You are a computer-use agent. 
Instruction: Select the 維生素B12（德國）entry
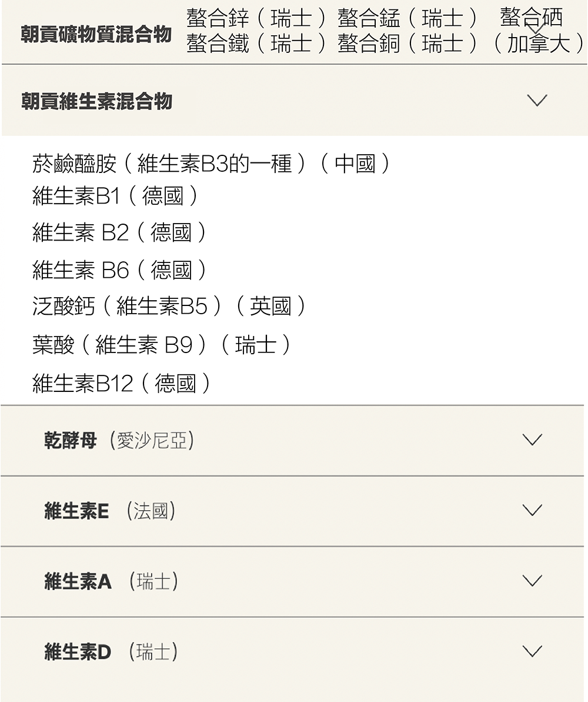[x=122, y=384]
